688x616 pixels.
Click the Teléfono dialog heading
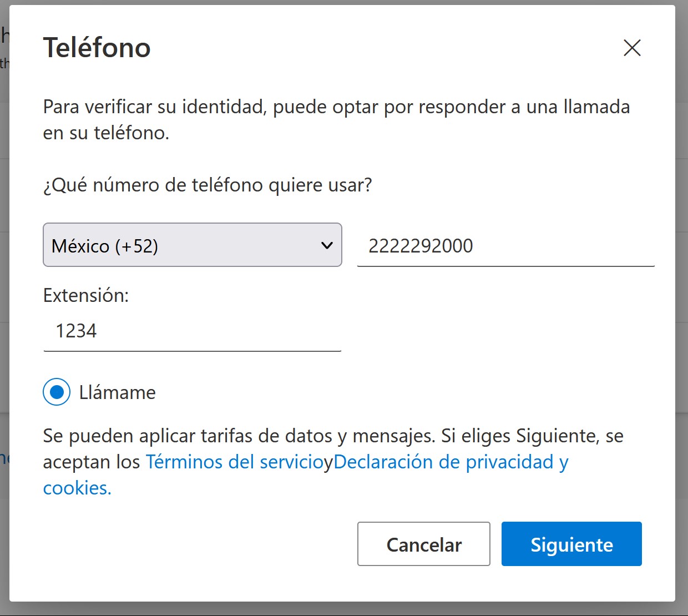(x=97, y=48)
